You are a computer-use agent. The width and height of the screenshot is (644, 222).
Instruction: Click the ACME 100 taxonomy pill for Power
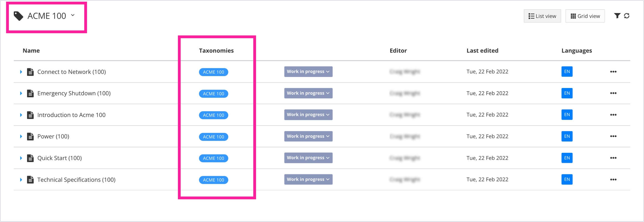213,137
